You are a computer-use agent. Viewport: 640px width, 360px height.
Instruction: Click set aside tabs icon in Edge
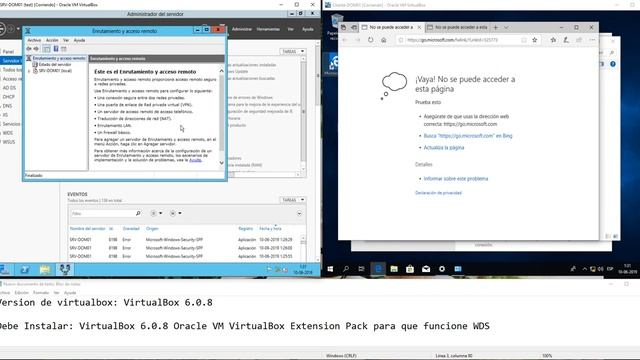(x=354, y=27)
